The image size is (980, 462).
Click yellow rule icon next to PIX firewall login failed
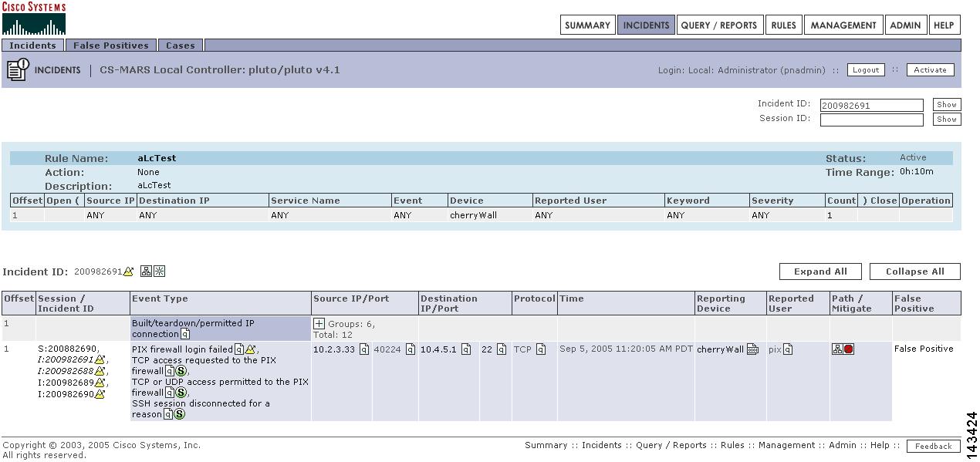point(250,349)
